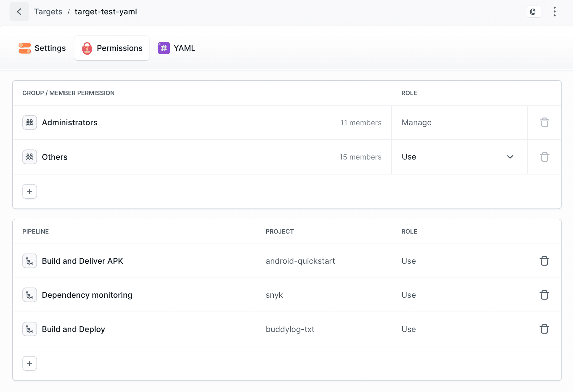The image size is (573, 392).
Task: Remove the snyk Dependency monitoring pipeline
Action: point(544,295)
